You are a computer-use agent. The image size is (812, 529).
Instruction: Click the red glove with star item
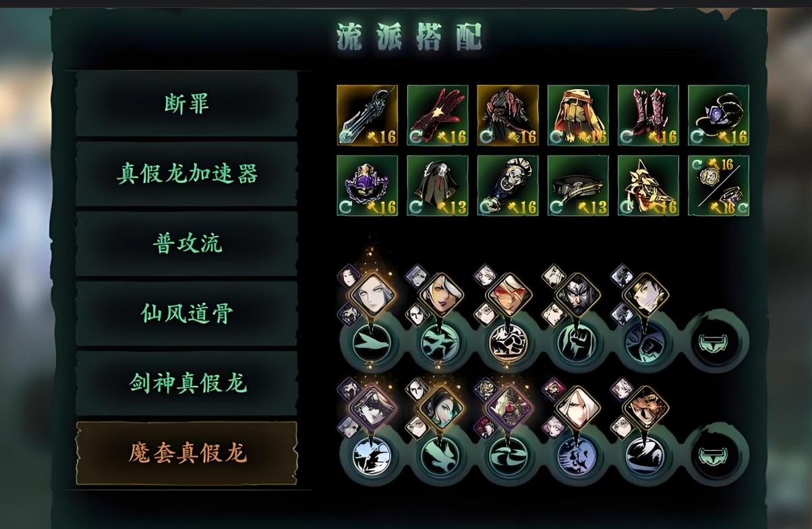(x=438, y=115)
